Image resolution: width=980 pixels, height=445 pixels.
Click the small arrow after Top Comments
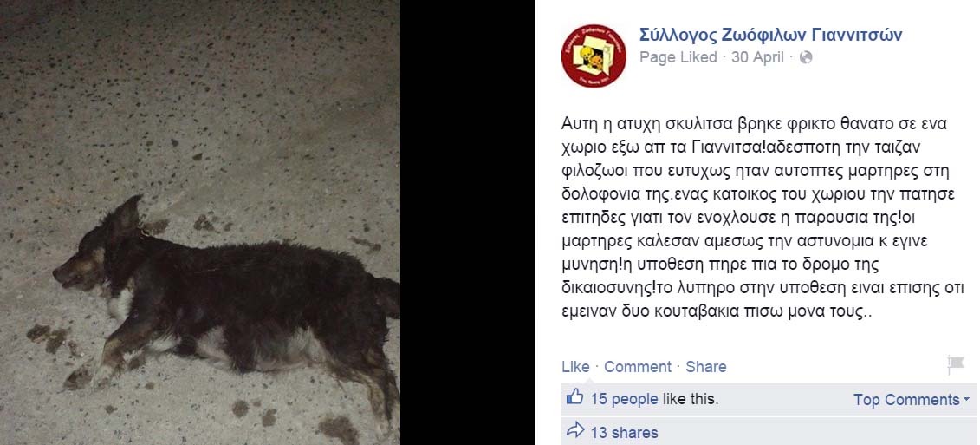pyautogui.click(x=966, y=400)
